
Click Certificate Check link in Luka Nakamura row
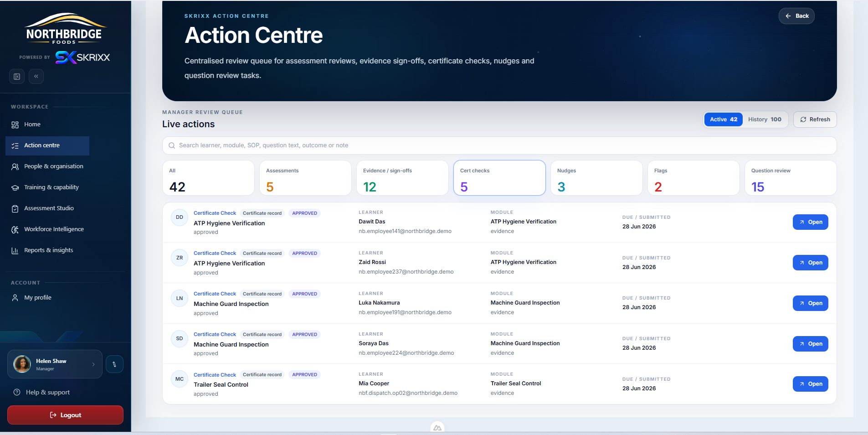pos(215,294)
